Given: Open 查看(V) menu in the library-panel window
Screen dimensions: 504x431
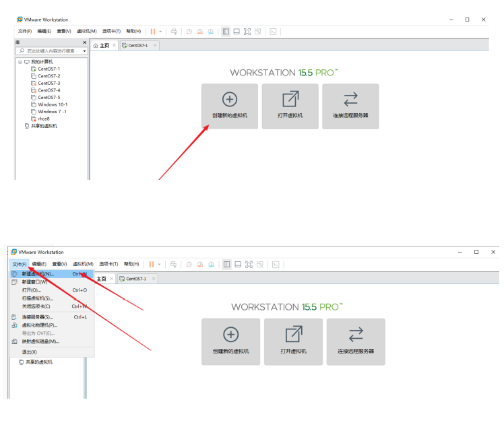Looking at the screenshot, I should click(x=64, y=31).
